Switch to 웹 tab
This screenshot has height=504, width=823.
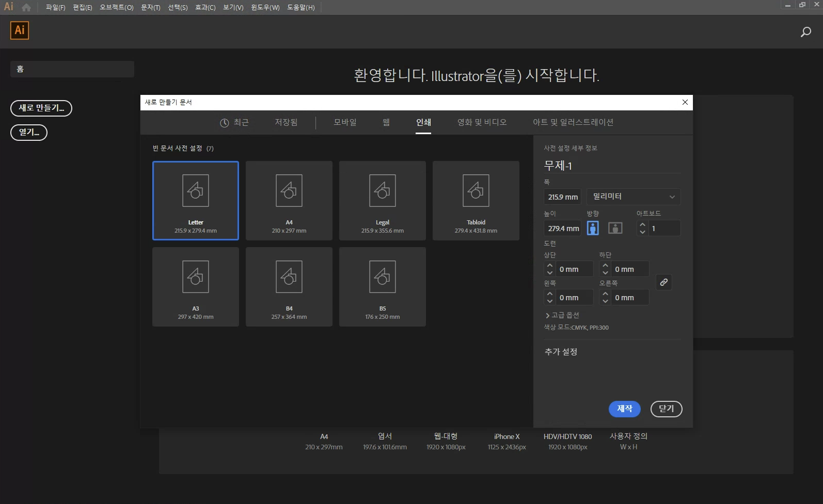(x=386, y=122)
